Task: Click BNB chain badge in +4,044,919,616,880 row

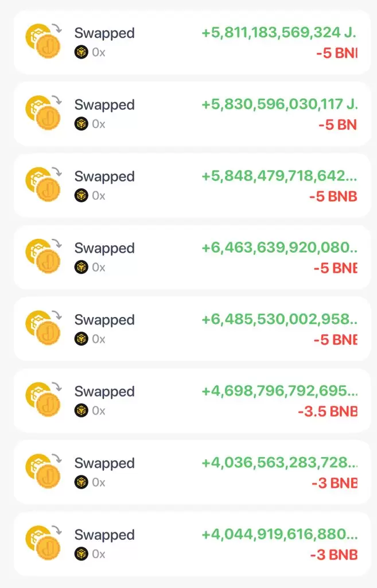Action: point(81,554)
